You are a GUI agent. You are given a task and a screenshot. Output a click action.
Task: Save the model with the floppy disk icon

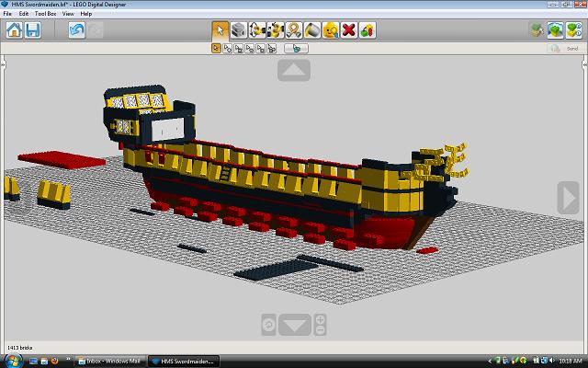(x=33, y=30)
